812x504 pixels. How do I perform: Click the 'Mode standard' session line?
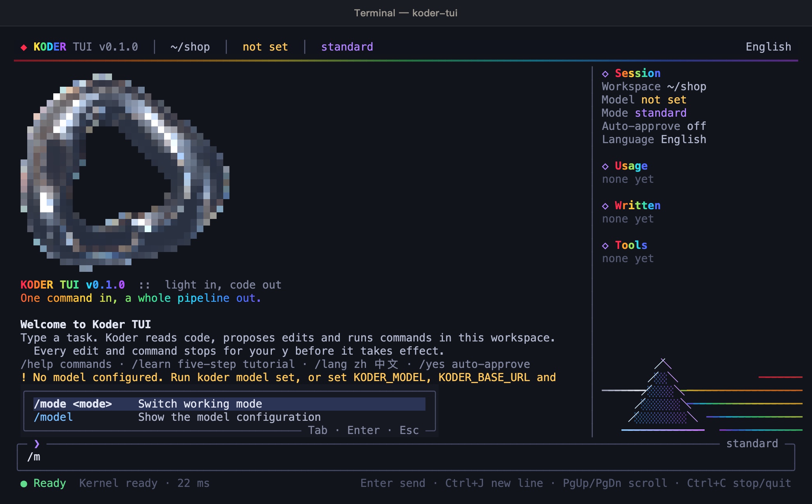pyautogui.click(x=644, y=113)
